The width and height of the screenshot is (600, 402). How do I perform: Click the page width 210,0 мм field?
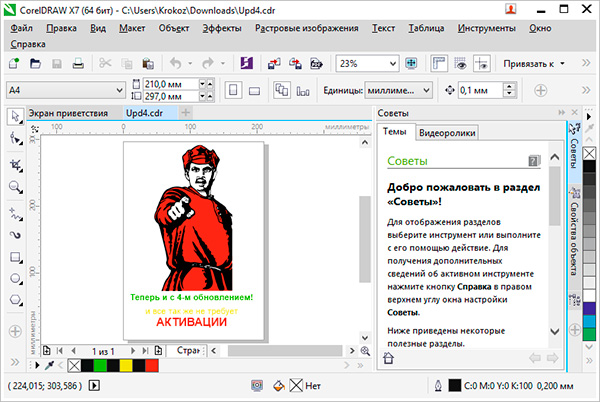(171, 84)
